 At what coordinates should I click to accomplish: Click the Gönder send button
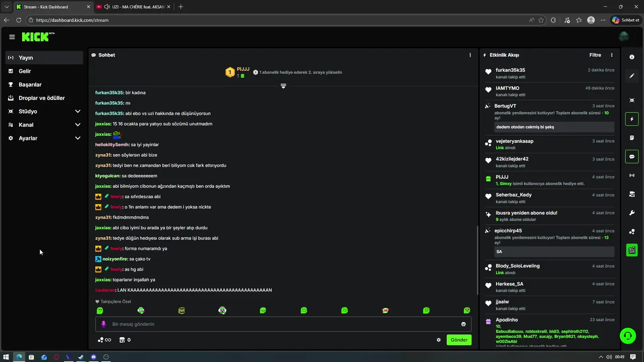(x=459, y=340)
